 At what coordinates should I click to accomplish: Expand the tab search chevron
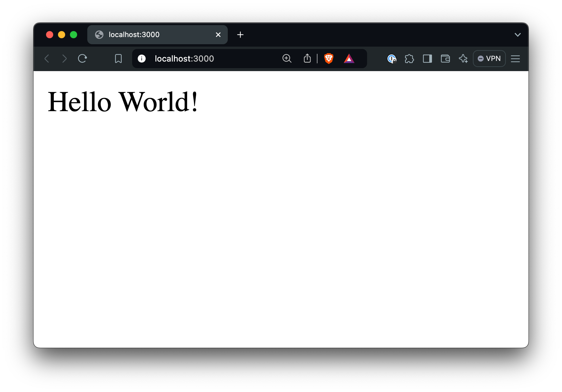(518, 35)
